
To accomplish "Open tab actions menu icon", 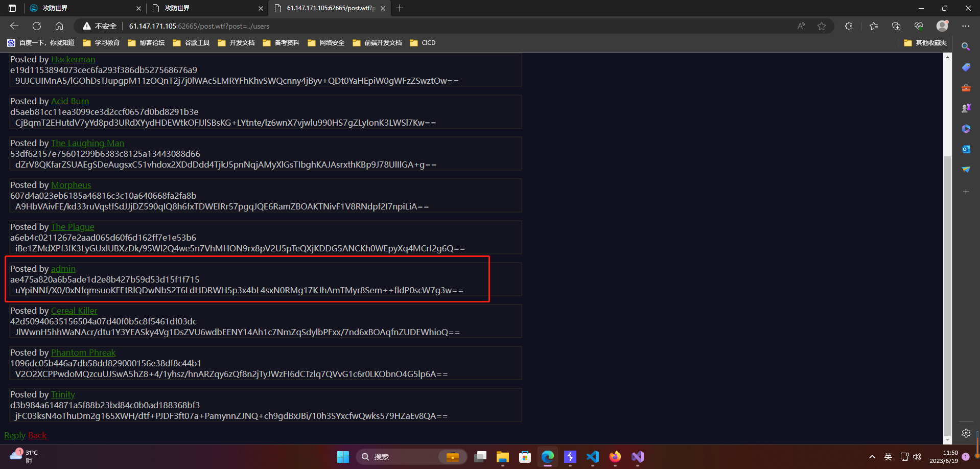I will (12, 8).
